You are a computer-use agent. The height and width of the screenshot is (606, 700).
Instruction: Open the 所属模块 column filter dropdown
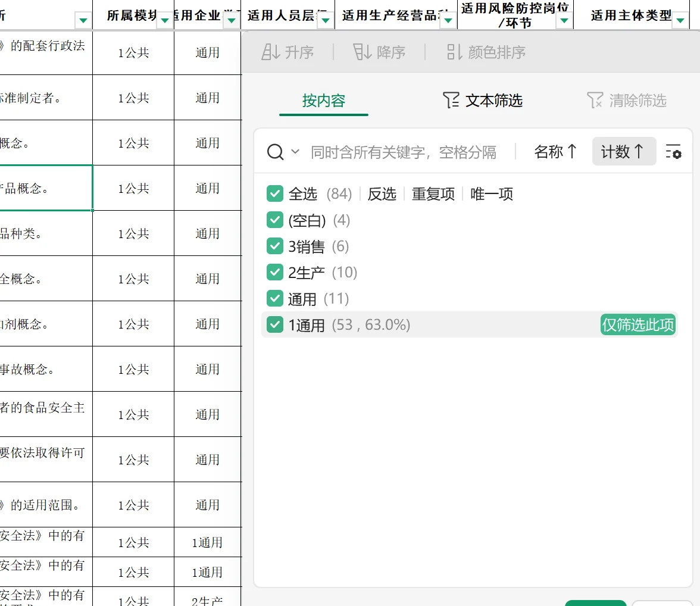point(165,20)
